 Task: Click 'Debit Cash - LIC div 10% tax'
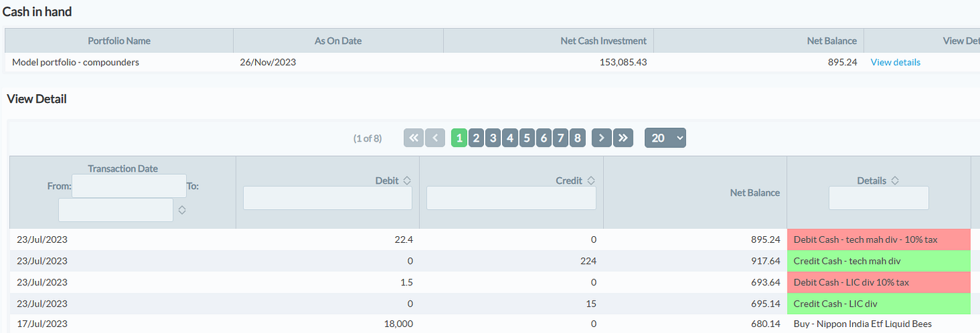878,283
